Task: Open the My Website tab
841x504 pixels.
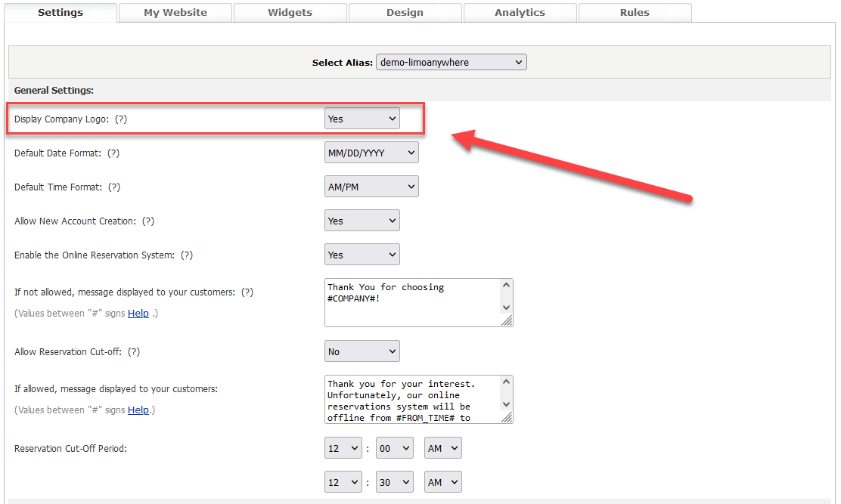Action: (175, 13)
